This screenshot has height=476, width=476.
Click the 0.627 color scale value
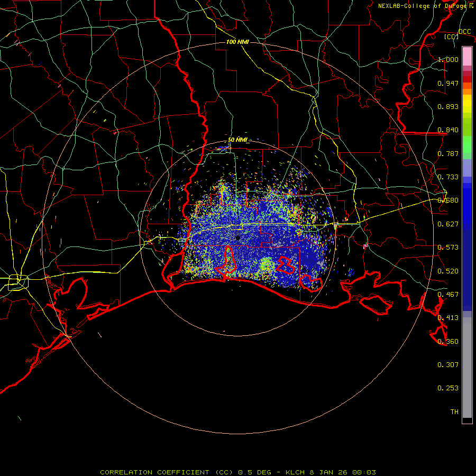tap(448, 224)
